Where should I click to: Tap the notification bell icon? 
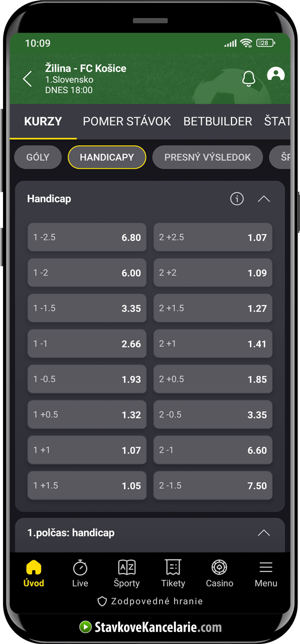click(x=248, y=79)
